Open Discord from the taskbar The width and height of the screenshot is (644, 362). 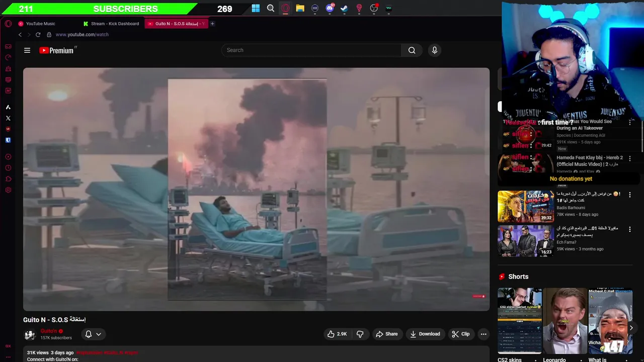point(330,8)
